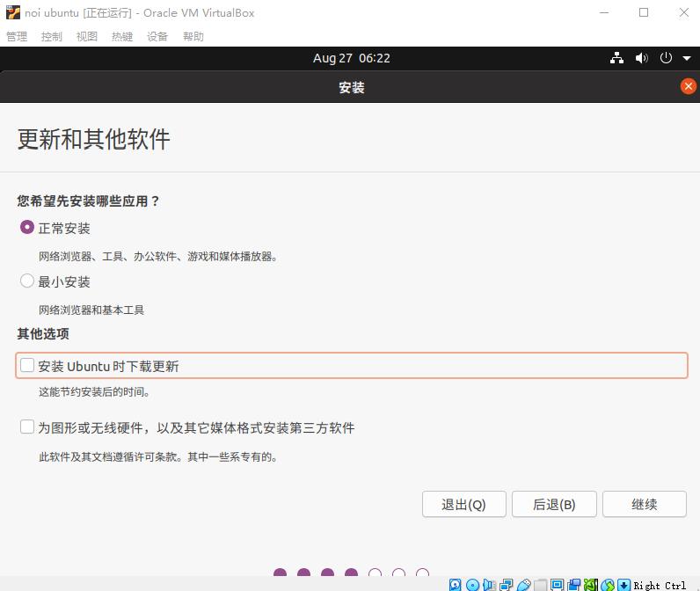Click the 这能节约安装后的时间 description text

94,391
